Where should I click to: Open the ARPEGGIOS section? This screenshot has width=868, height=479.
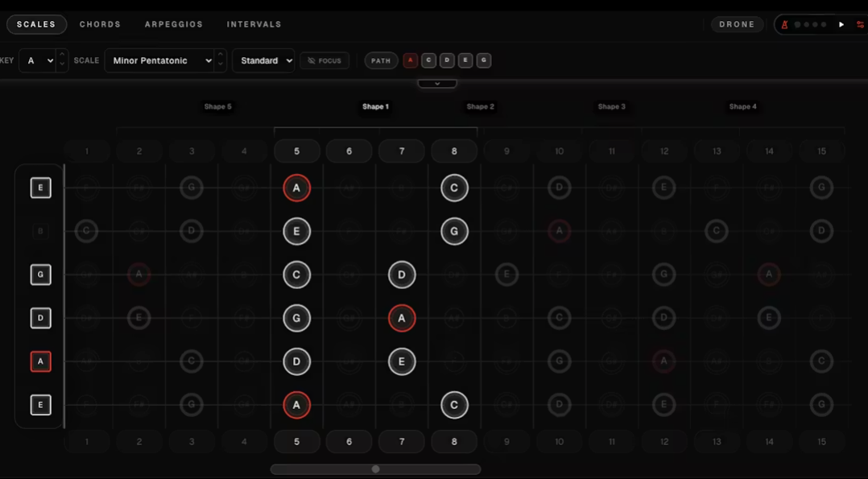click(x=174, y=24)
